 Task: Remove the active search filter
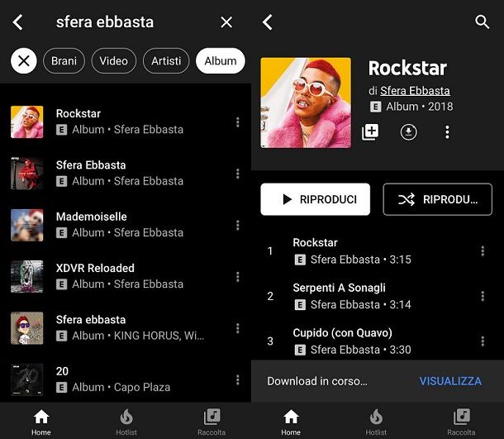(x=24, y=61)
